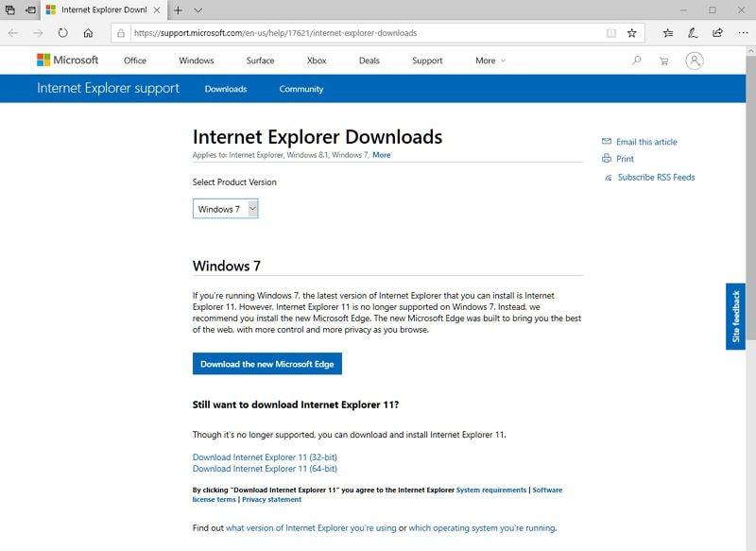Open the Downloads section
The height and width of the screenshot is (551, 756).
click(x=225, y=89)
